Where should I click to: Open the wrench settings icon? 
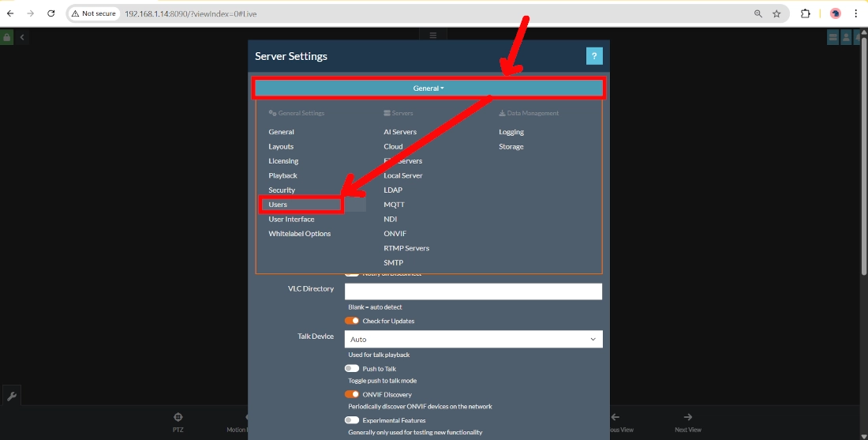tap(11, 397)
